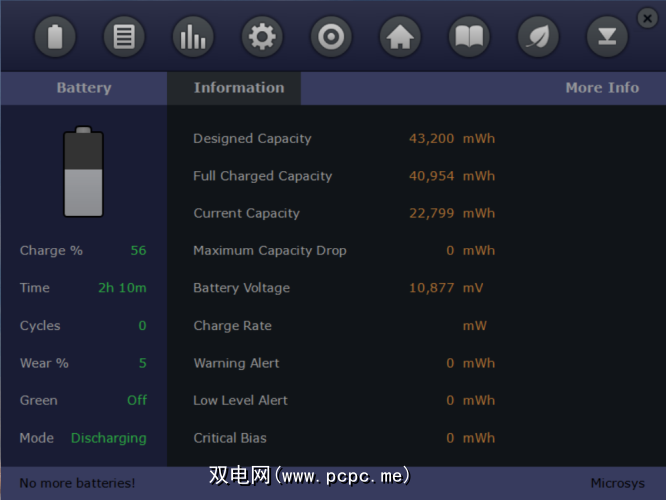Click the battery icon in the top toolbar
The image size is (666, 500).
point(56,38)
